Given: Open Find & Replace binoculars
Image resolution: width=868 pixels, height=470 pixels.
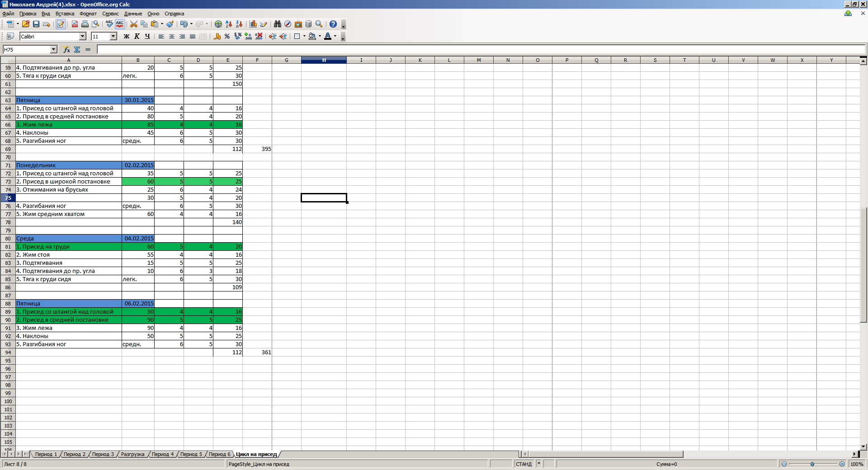Looking at the screenshot, I should click(x=277, y=24).
